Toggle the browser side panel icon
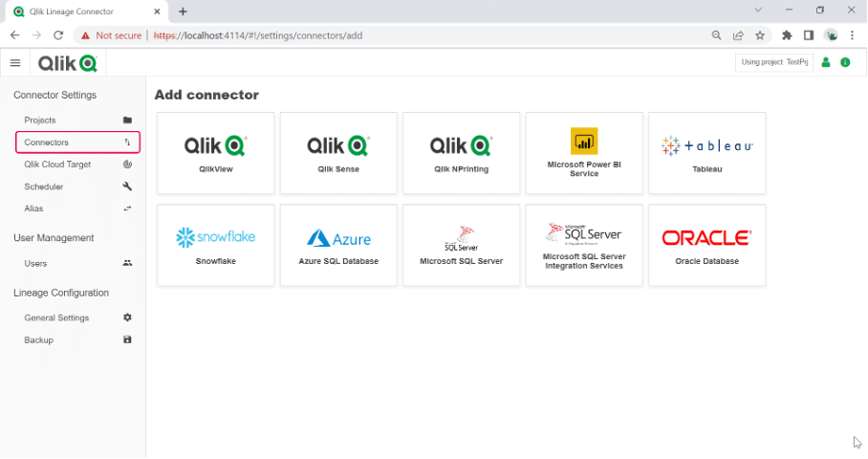This screenshot has width=868, height=459. click(808, 35)
